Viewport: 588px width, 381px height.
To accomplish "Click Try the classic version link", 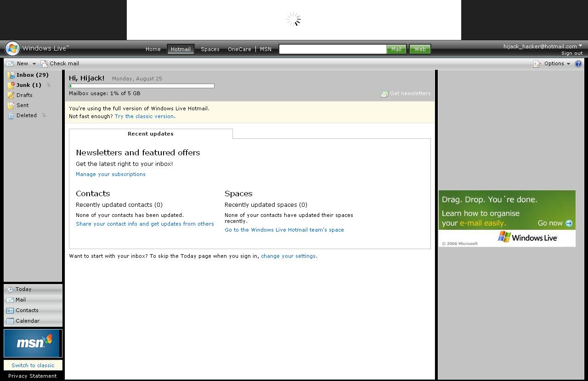I will (x=144, y=116).
